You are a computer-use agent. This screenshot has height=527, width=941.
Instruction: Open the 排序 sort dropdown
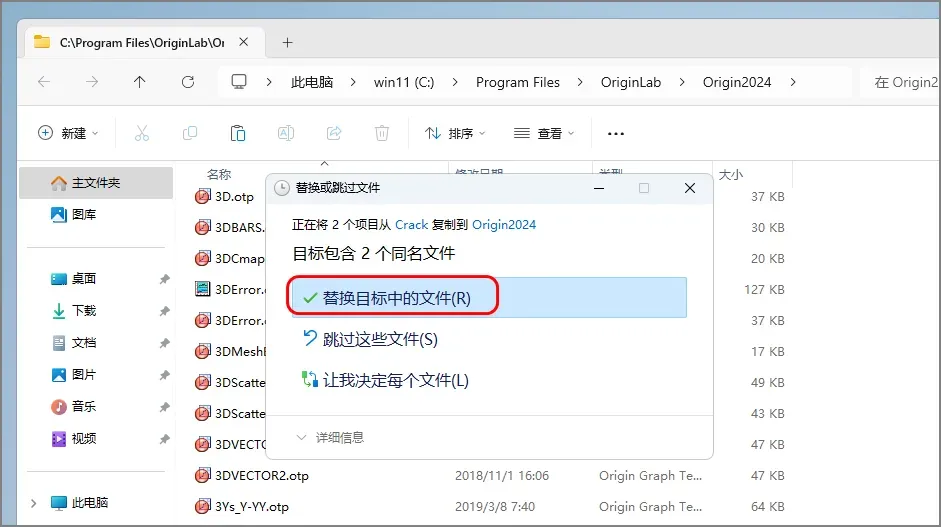pyautogui.click(x=455, y=133)
